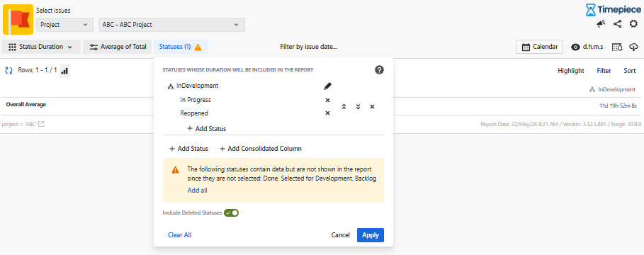Click the report notification settings icon
The width and height of the screenshot is (644, 255).
click(617, 47)
